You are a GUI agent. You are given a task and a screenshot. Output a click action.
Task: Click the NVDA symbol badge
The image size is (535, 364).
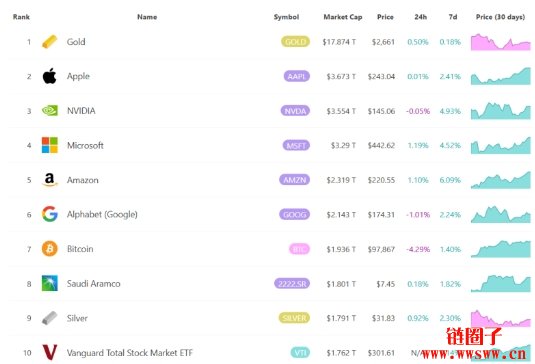pyautogui.click(x=295, y=111)
